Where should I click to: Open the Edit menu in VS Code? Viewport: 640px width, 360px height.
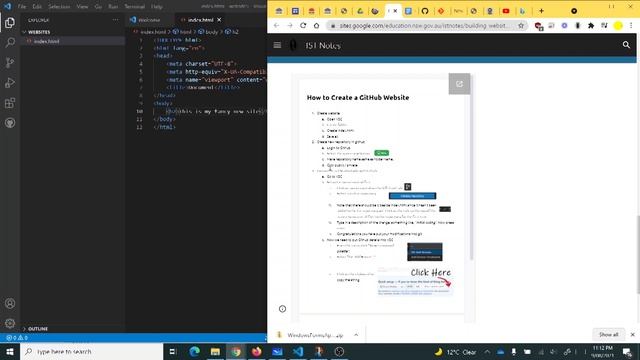pos(37,7)
